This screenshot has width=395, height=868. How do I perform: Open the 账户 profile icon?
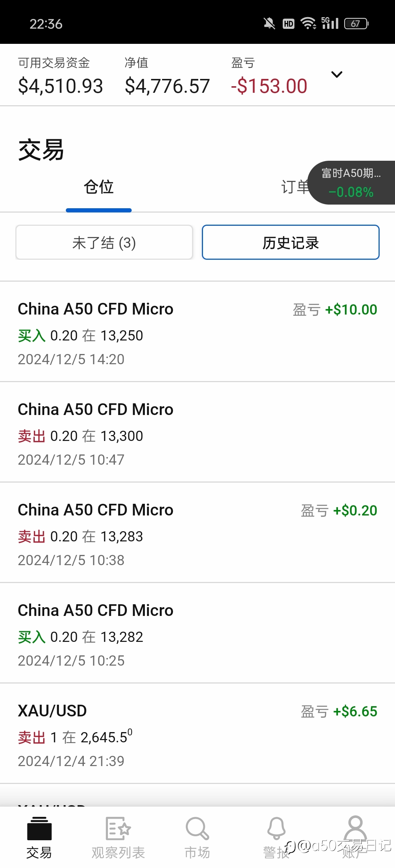click(x=355, y=829)
